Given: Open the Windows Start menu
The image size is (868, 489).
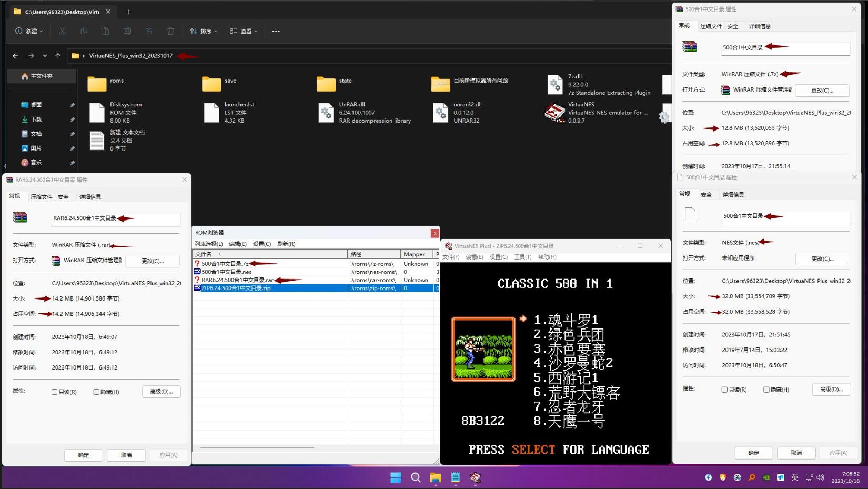Looking at the screenshot, I should click(x=396, y=477).
